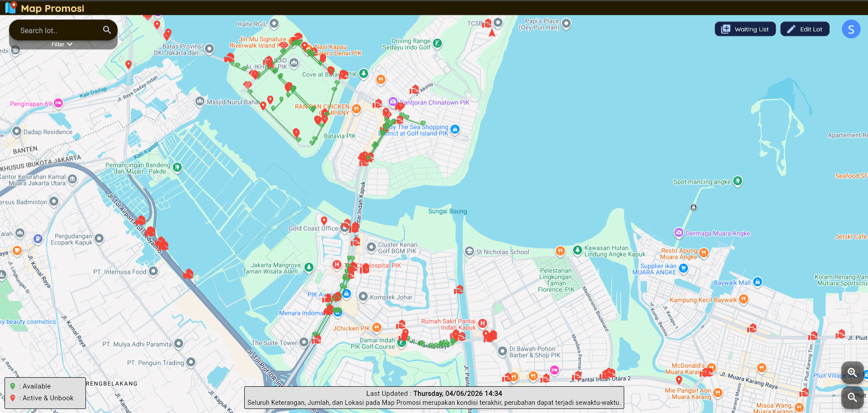This screenshot has height=413, width=868.
Task: Open the S user avatar menu
Action: tap(851, 29)
